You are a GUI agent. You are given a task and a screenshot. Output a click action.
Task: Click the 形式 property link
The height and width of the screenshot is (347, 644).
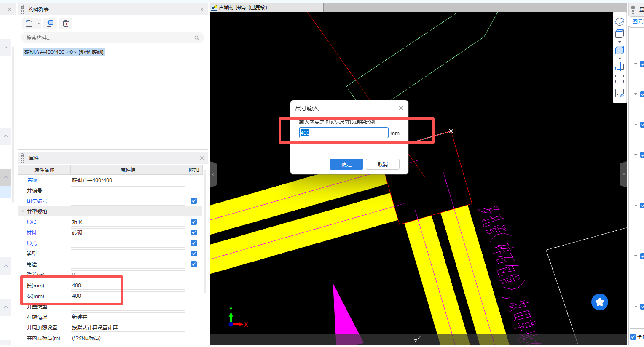tap(32, 243)
